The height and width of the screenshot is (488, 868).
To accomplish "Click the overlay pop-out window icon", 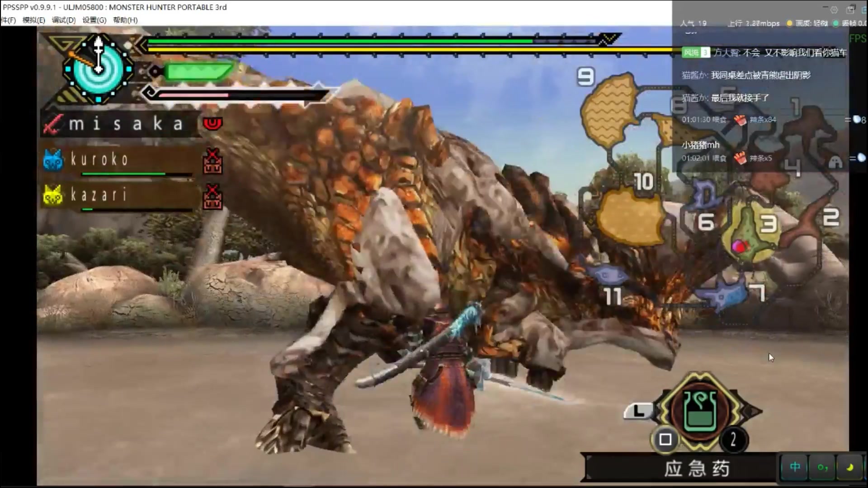I will (x=851, y=9).
